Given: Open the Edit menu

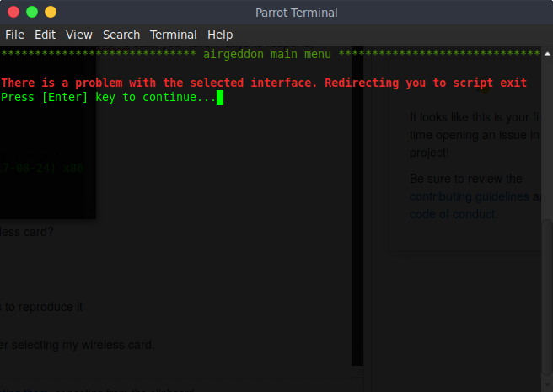Looking at the screenshot, I should (46, 35).
